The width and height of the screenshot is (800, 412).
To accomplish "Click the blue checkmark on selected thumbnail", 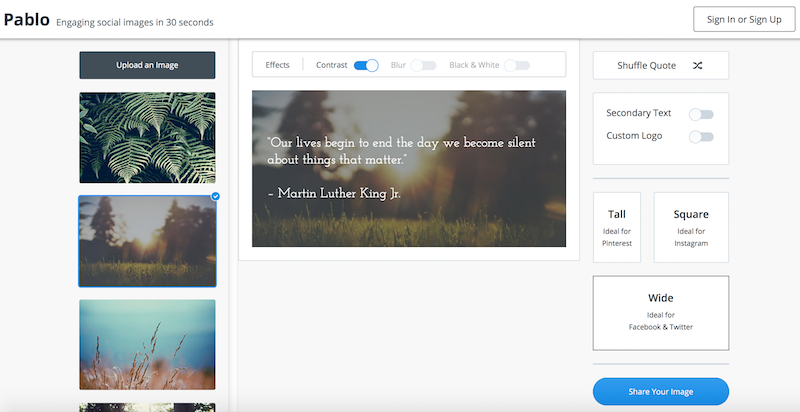I will click(x=215, y=196).
